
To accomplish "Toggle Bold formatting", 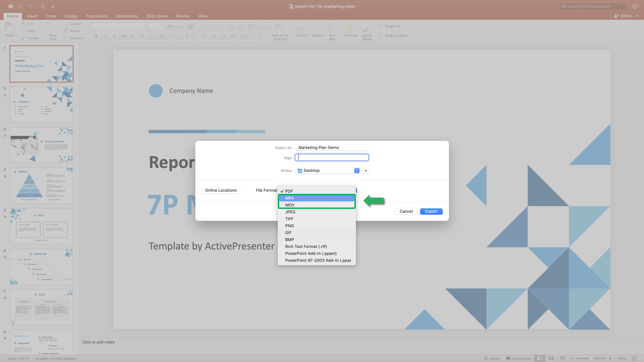I will pyautogui.click(x=96, y=36).
